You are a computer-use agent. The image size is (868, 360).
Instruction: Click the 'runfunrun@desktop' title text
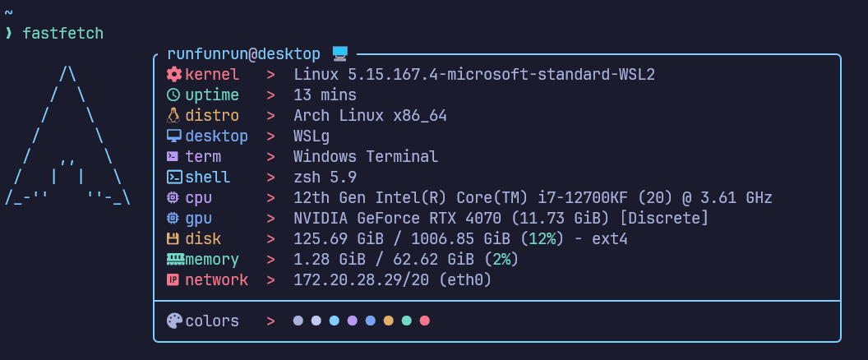(x=243, y=53)
